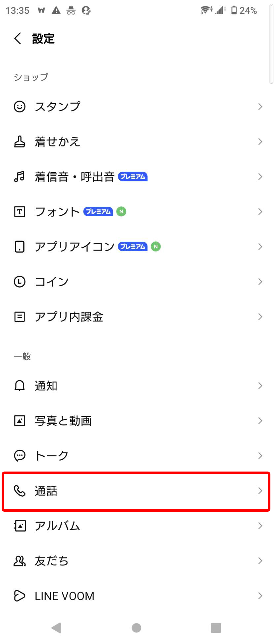Tap the back arrow next to 設定
The image size is (276, 644).
coord(18,39)
